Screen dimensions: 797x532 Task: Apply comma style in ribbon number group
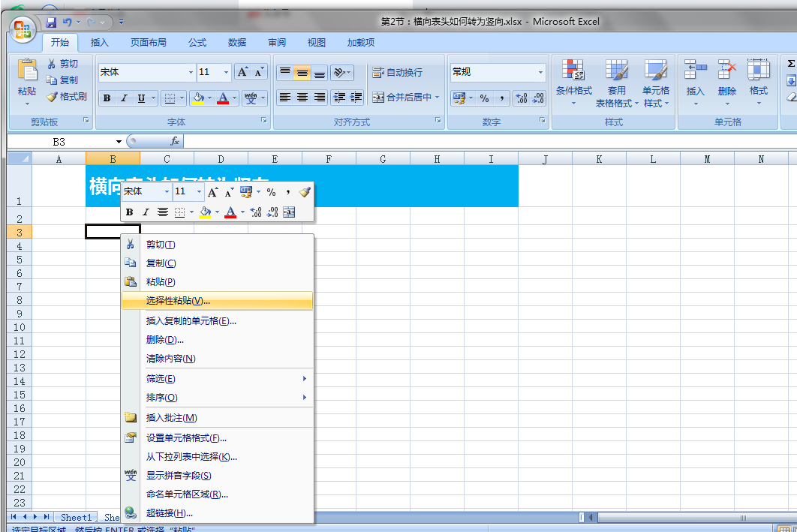coord(501,98)
